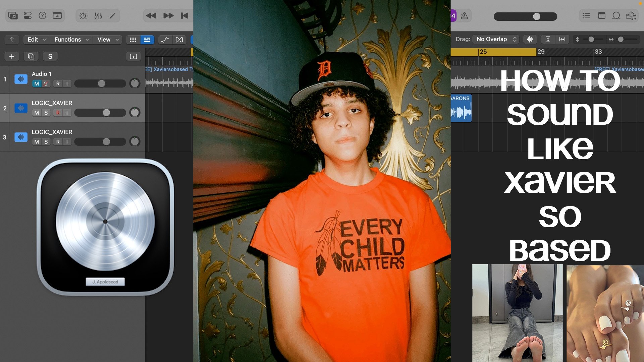The width and height of the screenshot is (644, 362).
Task: Add a new track with plus button
Action: [12, 56]
